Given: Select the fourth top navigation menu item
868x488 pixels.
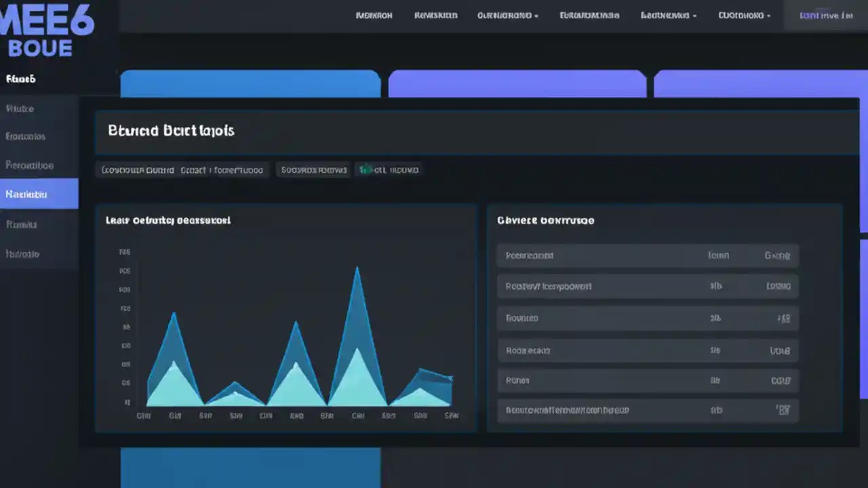Looking at the screenshot, I should [589, 15].
